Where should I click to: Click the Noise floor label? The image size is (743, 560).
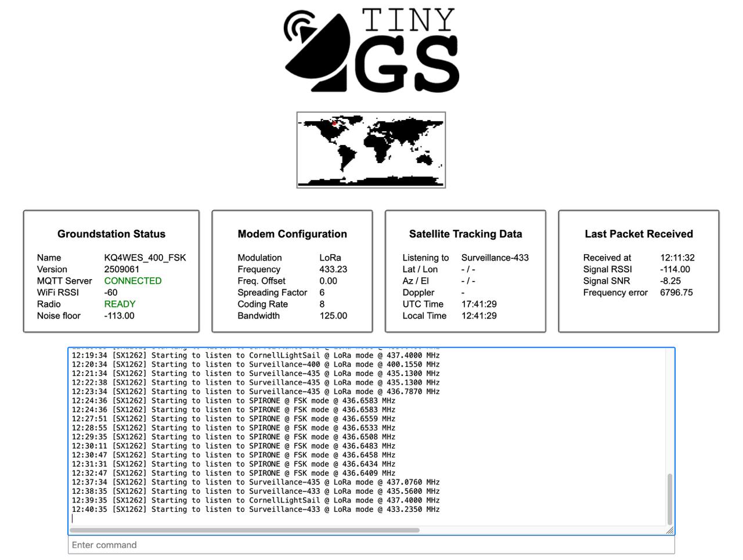click(59, 316)
